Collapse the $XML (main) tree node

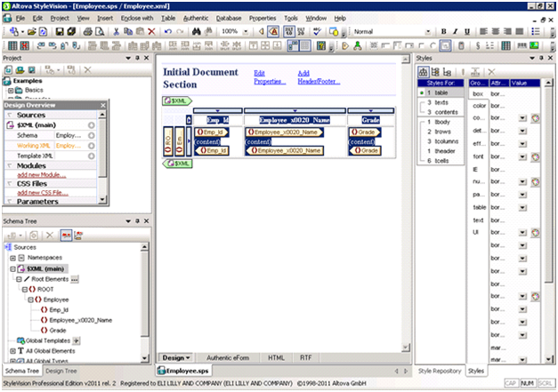pyautogui.click(x=13, y=269)
